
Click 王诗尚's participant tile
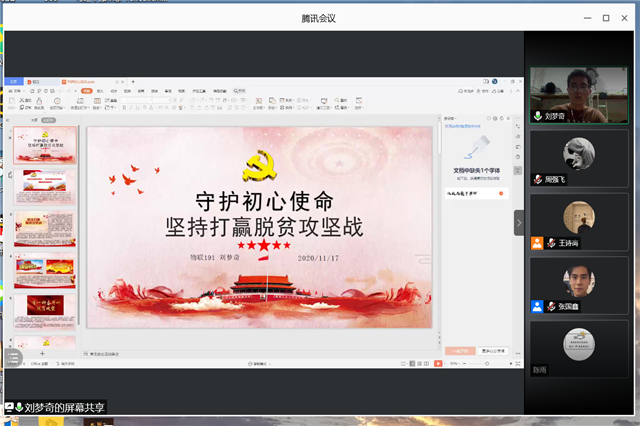pyautogui.click(x=578, y=222)
